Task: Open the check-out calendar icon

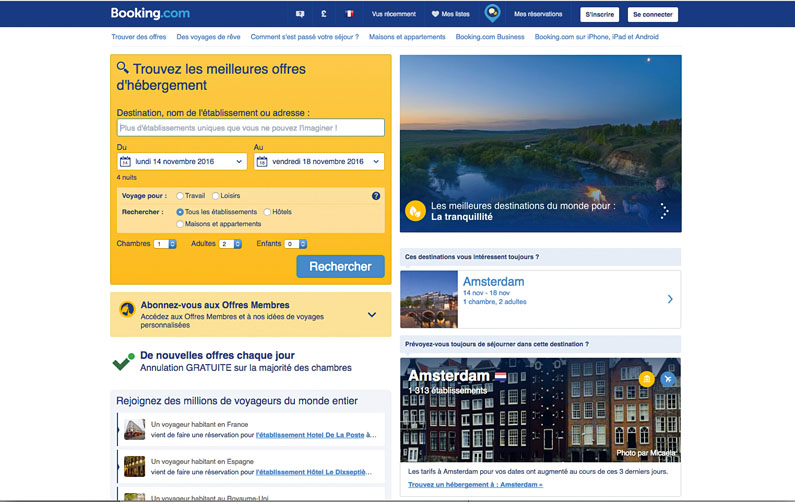Action: (262, 162)
